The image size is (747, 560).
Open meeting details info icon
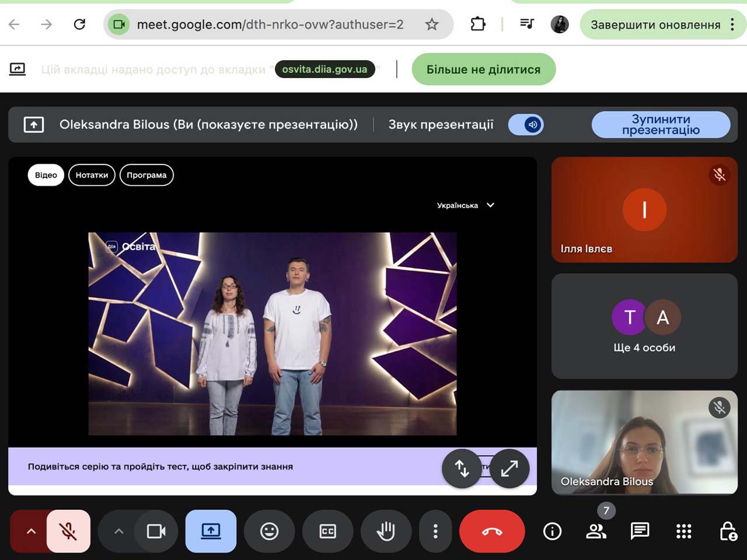[552, 531]
